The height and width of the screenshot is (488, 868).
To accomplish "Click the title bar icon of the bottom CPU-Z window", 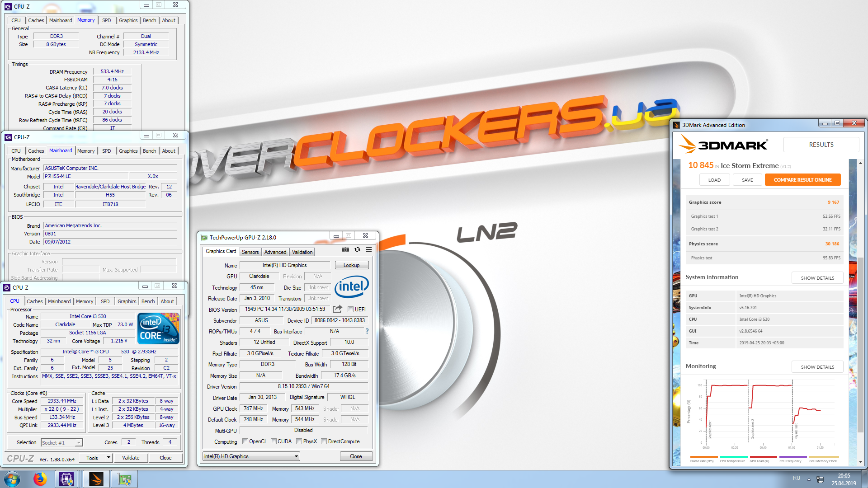I will (x=7, y=287).
